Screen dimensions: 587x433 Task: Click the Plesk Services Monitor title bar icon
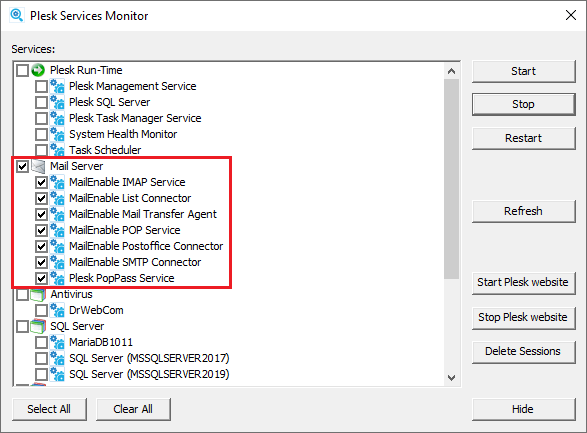[x=16, y=16]
